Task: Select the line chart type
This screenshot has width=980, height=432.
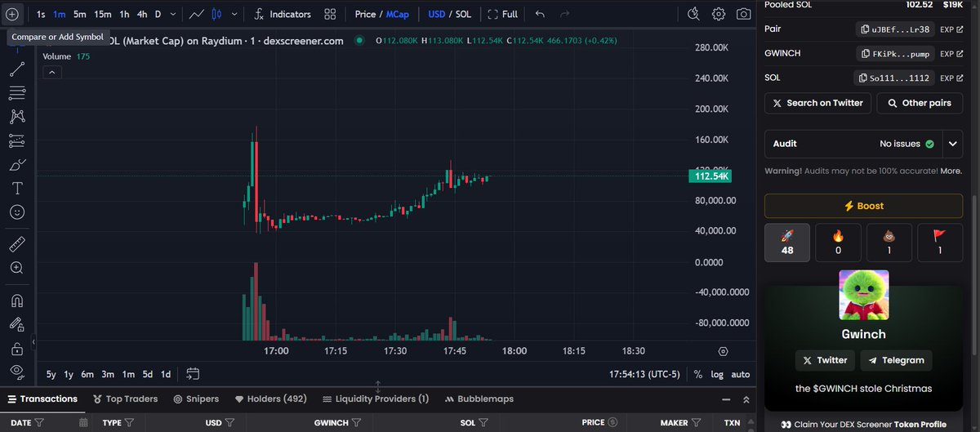Action: [197, 14]
